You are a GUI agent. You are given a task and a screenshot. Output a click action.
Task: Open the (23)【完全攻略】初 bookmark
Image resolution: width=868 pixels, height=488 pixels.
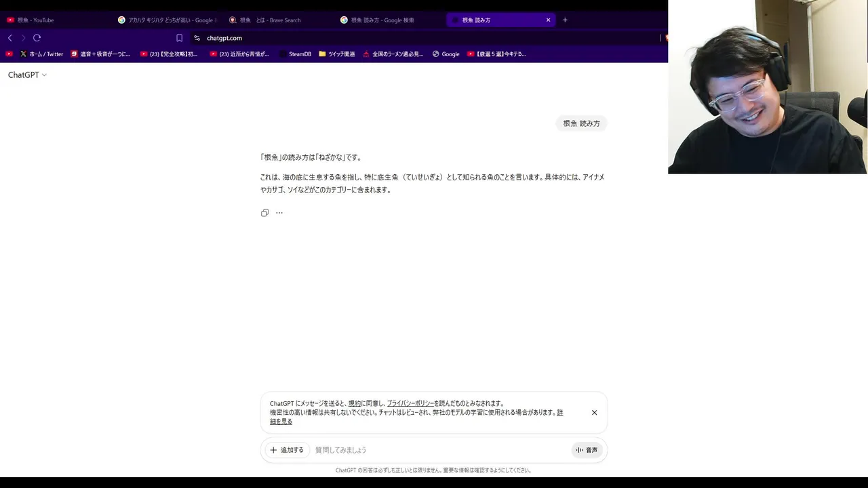click(x=170, y=54)
